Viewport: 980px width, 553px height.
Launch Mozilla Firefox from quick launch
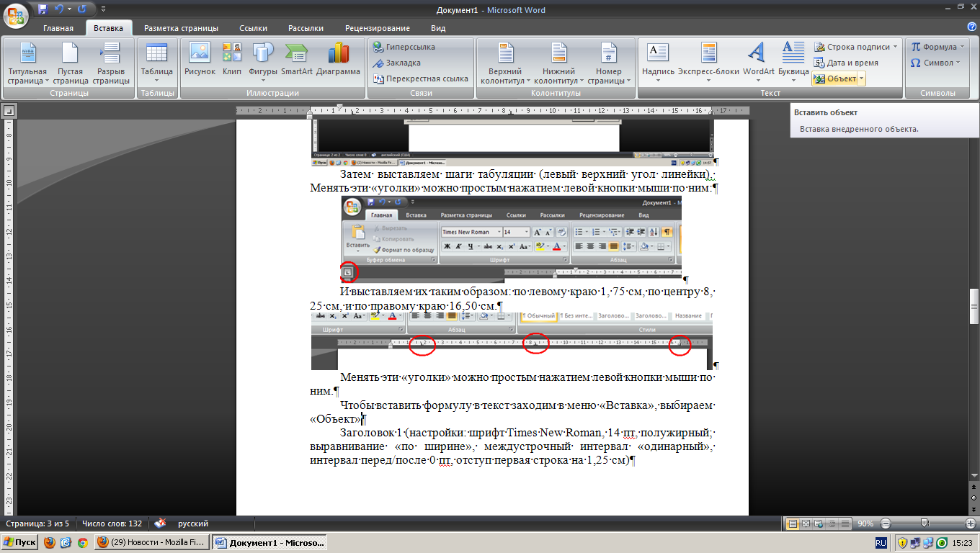pos(50,542)
